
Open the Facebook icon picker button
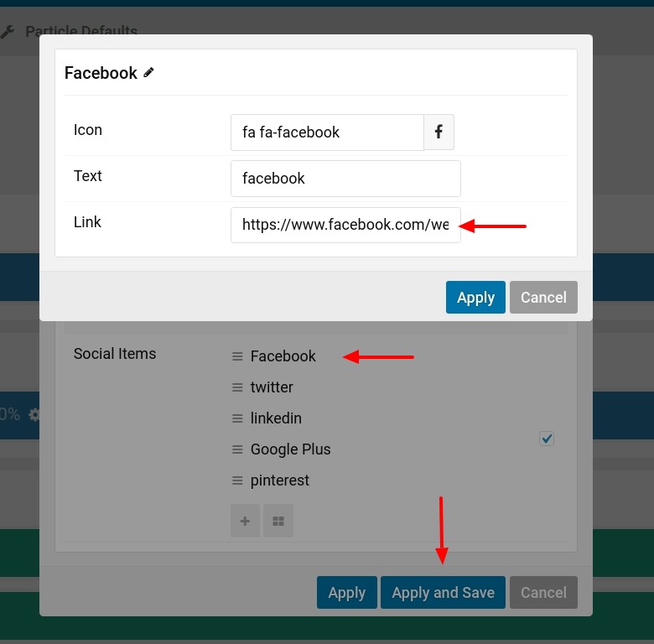click(x=439, y=132)
